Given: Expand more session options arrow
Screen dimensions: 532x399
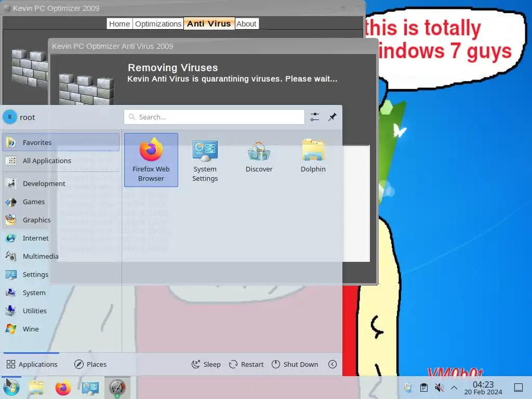Looking at the screenshot, I should coord(332,364).
